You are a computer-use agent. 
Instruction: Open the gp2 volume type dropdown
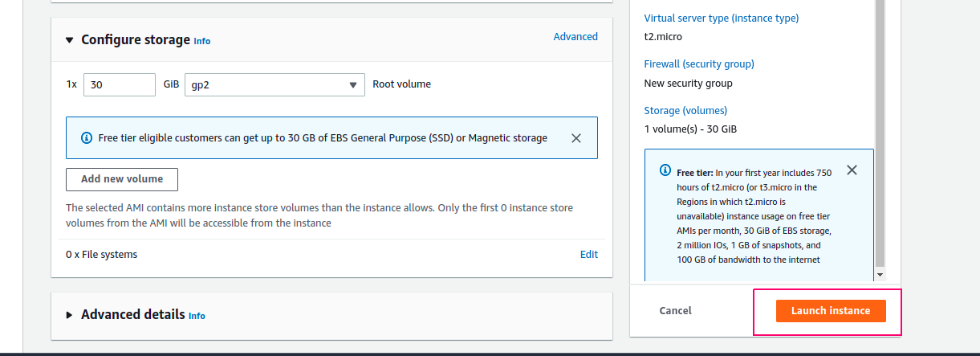(x=274, y=84)
